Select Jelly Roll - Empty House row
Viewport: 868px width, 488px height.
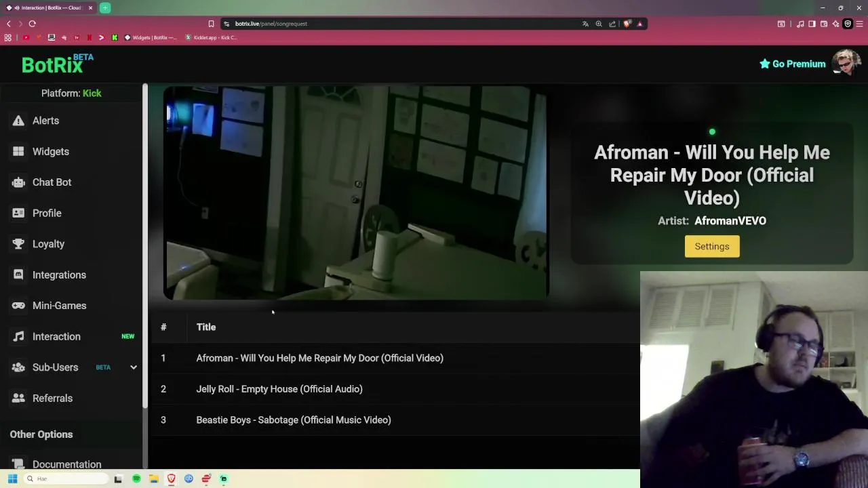tap(394, 389)
